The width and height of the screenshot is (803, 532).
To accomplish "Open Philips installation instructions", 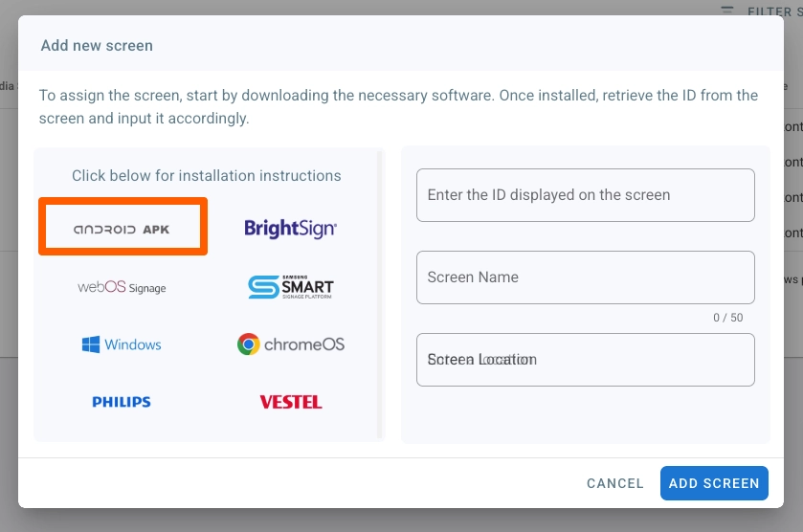I will tap(122, 402).
